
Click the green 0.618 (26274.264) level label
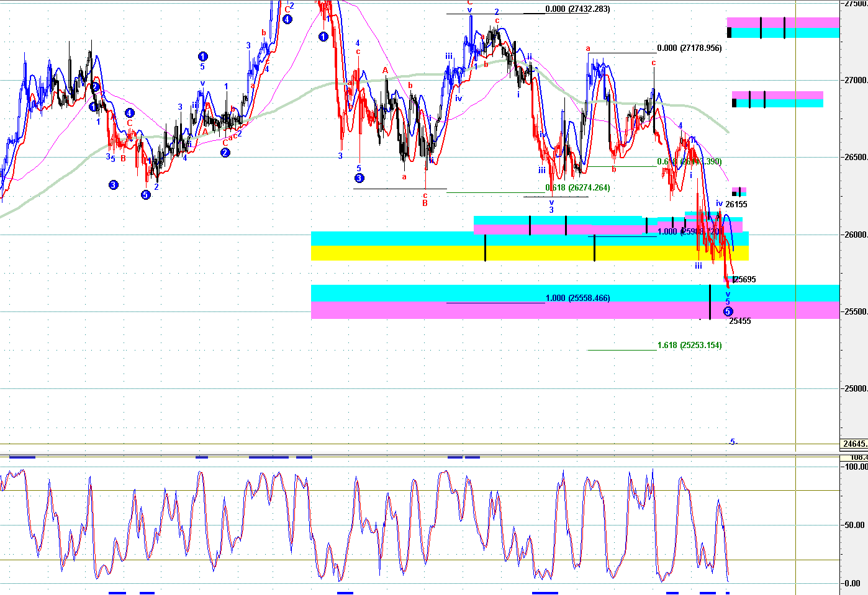[577, 188]
